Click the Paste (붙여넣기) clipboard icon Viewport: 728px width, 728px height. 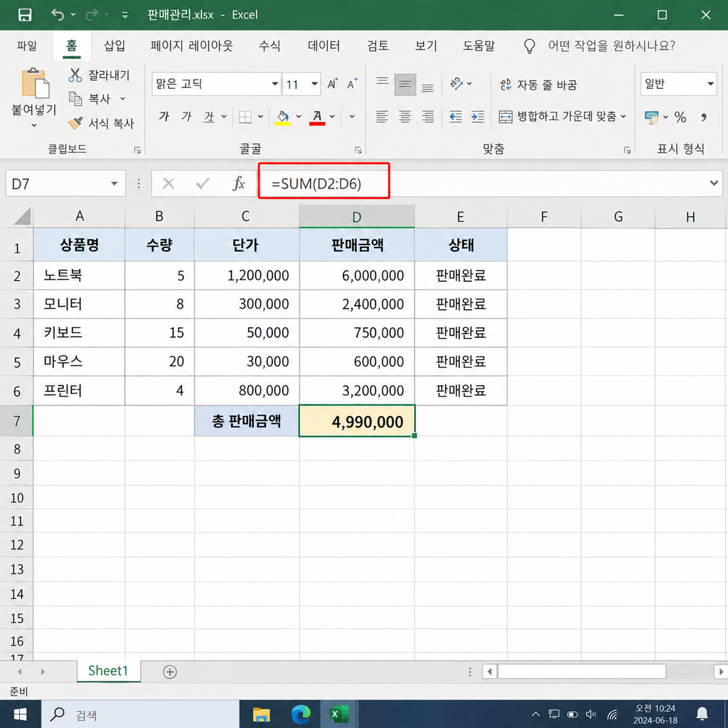(35, 83)
